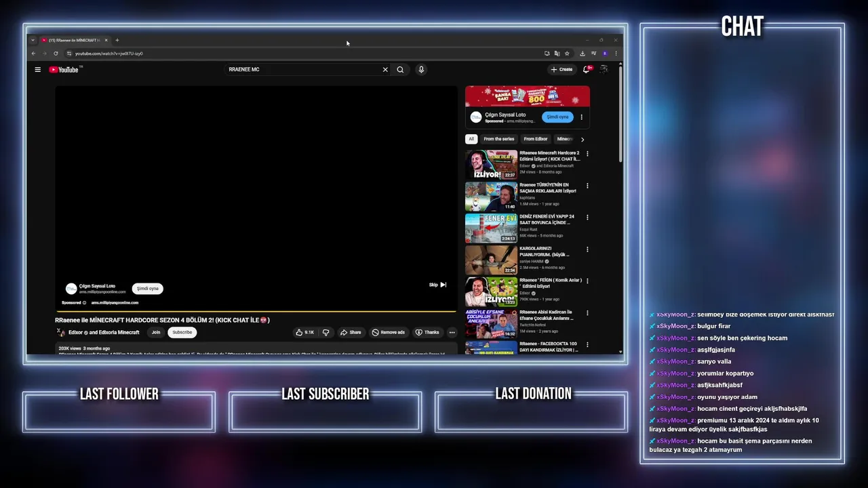Open the Create button menu
868x488 pixels.
click(x=561, y=69)
